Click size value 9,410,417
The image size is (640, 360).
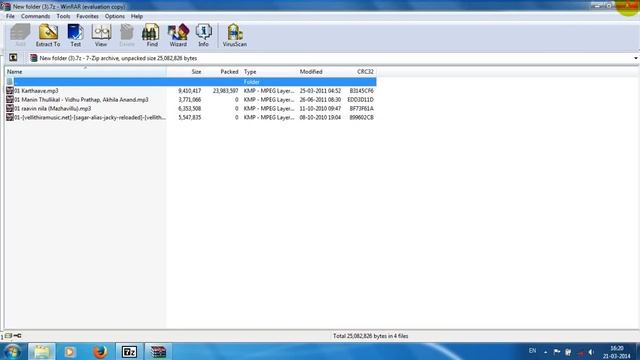[x=189, y=91]
